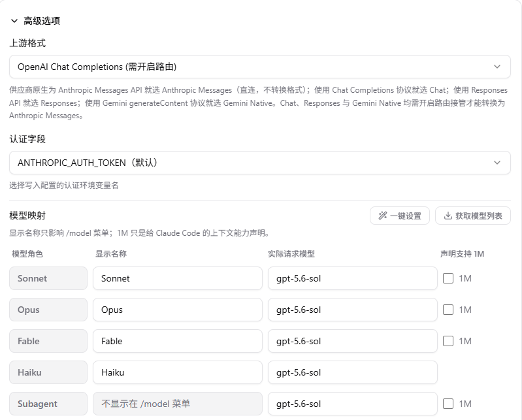
Task: Click the download icon in 获取模型列表
Action: pyautogui.click(x=448, y=216)
